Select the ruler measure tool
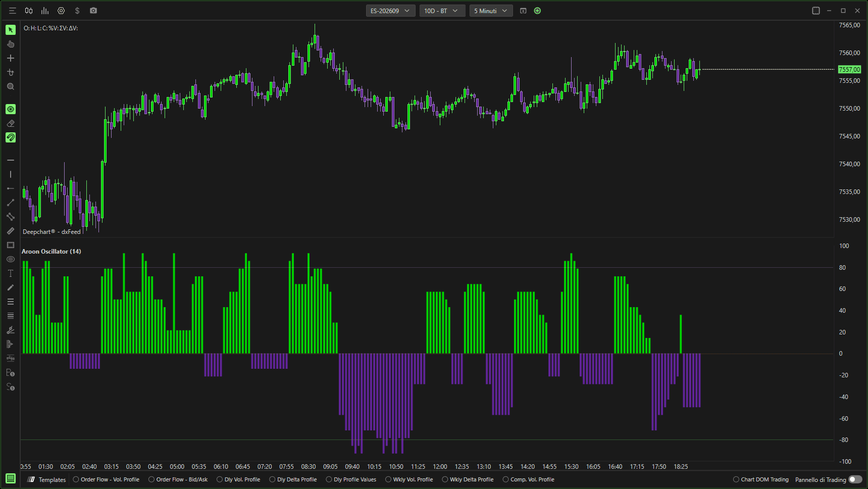868x489 pixels. click(11, 231)
